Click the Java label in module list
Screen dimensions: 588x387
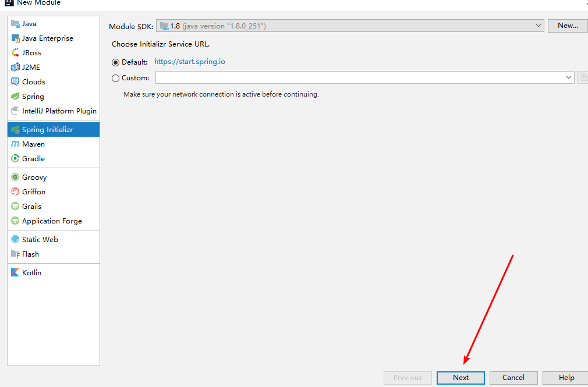pyautogui.click(x=29, y=24)
